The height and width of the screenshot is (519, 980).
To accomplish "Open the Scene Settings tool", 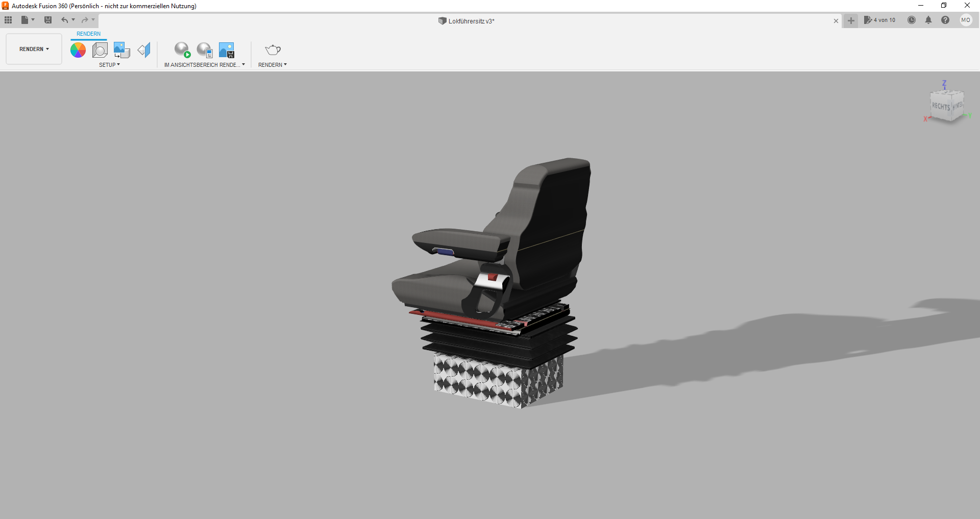I will pyautogui.click(x=100, y=50).
